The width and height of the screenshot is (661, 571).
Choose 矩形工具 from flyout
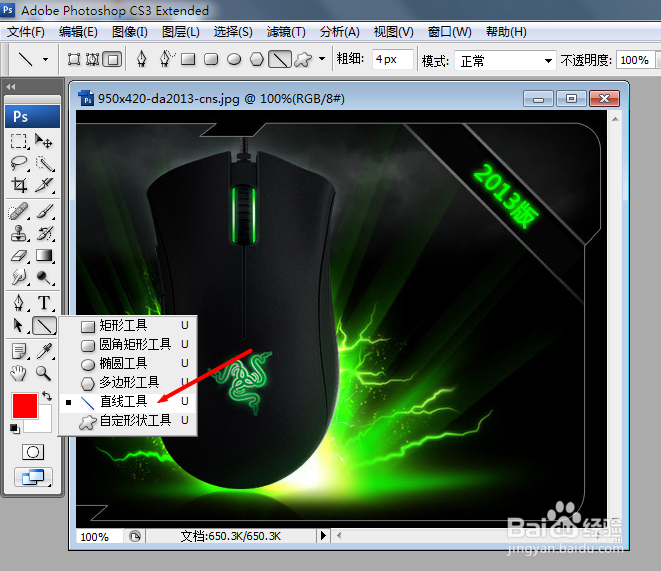click(x=128, y=325)
